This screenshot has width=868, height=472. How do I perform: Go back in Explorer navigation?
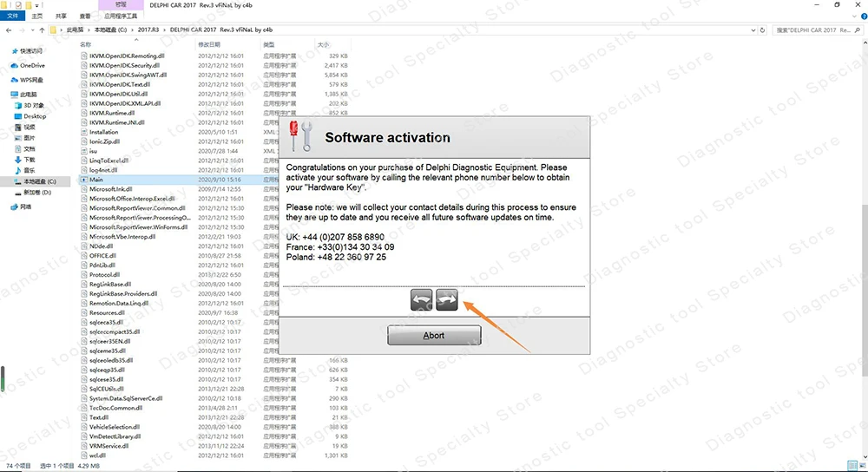point(9,29)
